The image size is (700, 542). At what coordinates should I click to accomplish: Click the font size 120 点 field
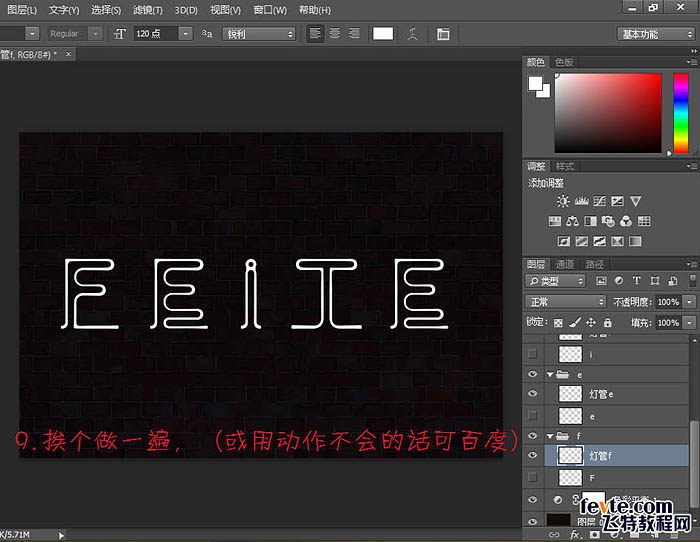tap(156, 33)
